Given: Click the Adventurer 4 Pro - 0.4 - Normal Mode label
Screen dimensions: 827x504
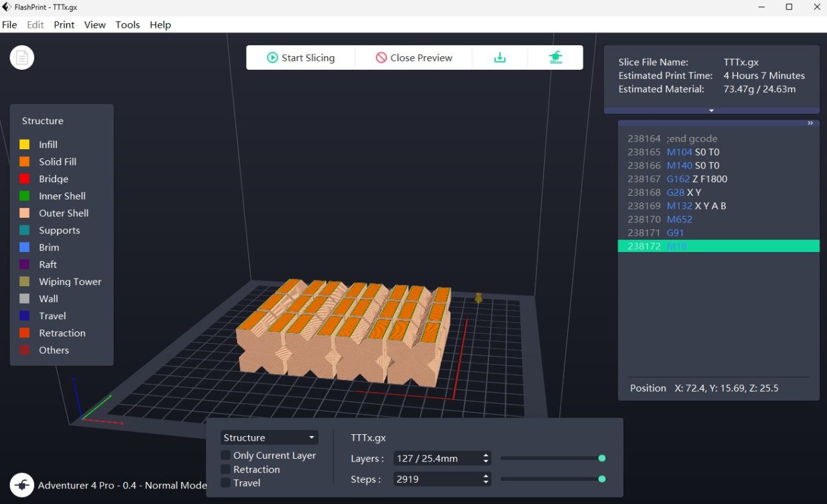Looking at the screenshot, I should coord(122,485).
